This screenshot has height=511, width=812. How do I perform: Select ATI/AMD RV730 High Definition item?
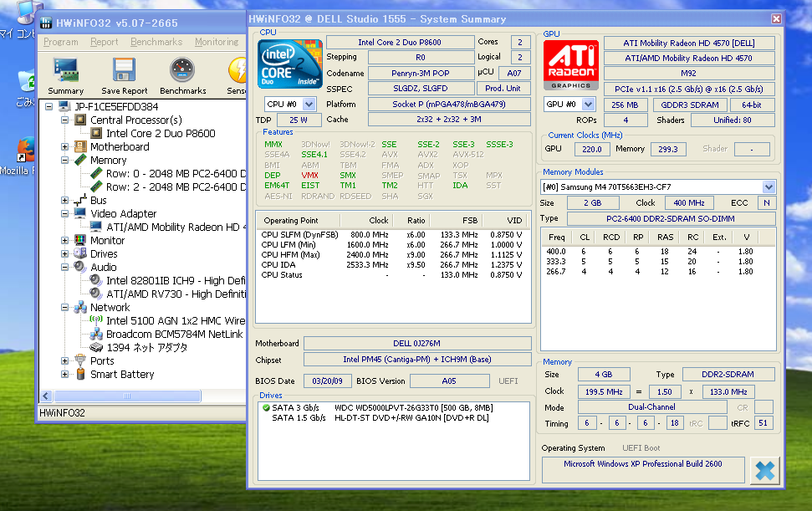176,294
